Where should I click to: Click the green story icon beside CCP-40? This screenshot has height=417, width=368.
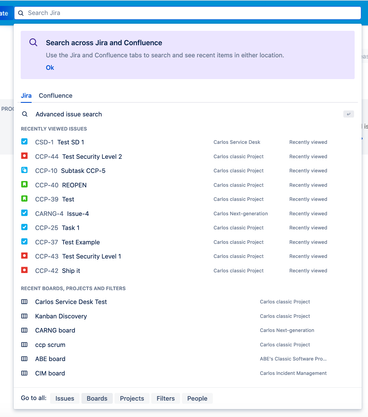(24, 185)
